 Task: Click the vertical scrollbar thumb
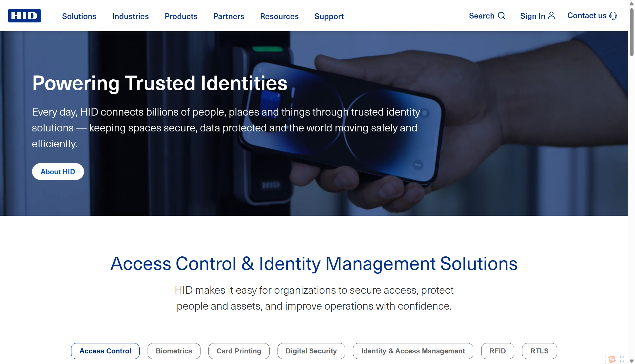[631, 32]
